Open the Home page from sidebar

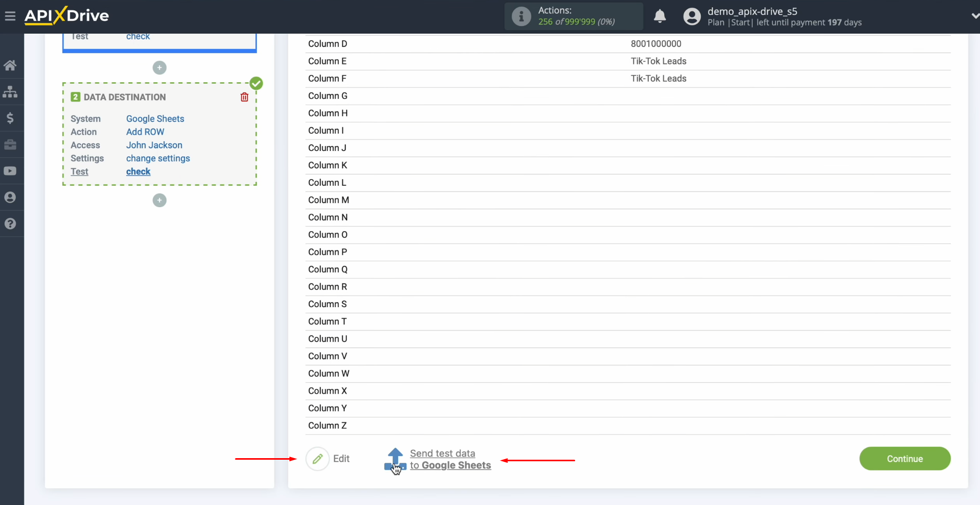pos(10,65)
